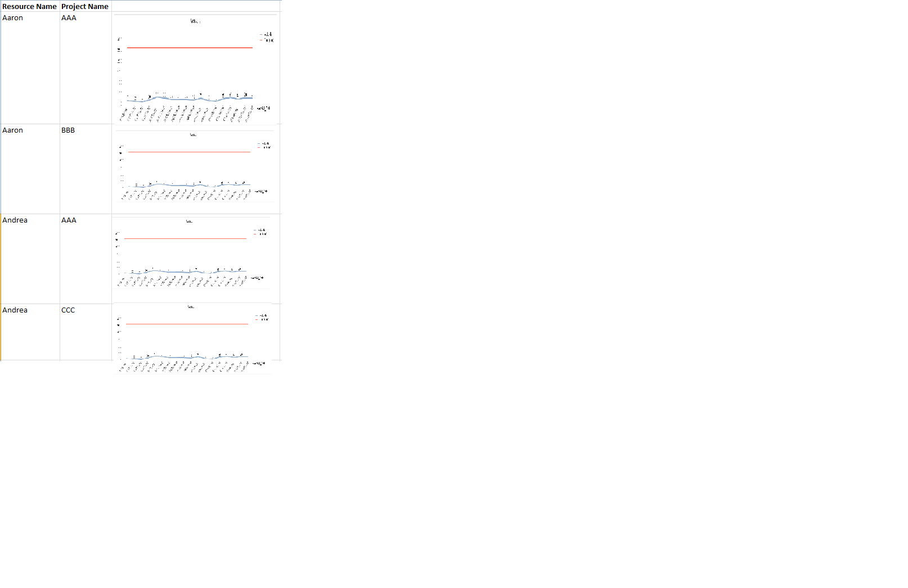
Task: Click the Andrea cell in the AAA row
Action: pos(30,259)
